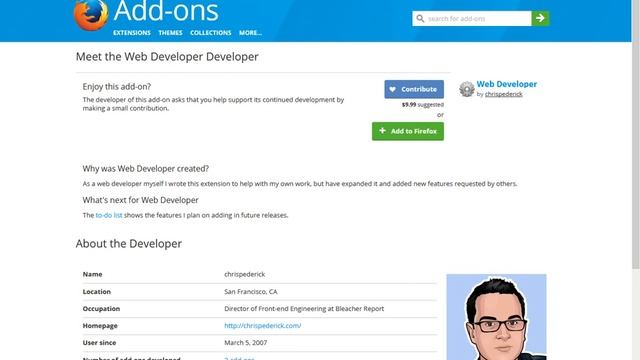The image size is (640, 360).
Task: Click the 'Meet the Web Developer Developer' heading
Action: [167, 57]
